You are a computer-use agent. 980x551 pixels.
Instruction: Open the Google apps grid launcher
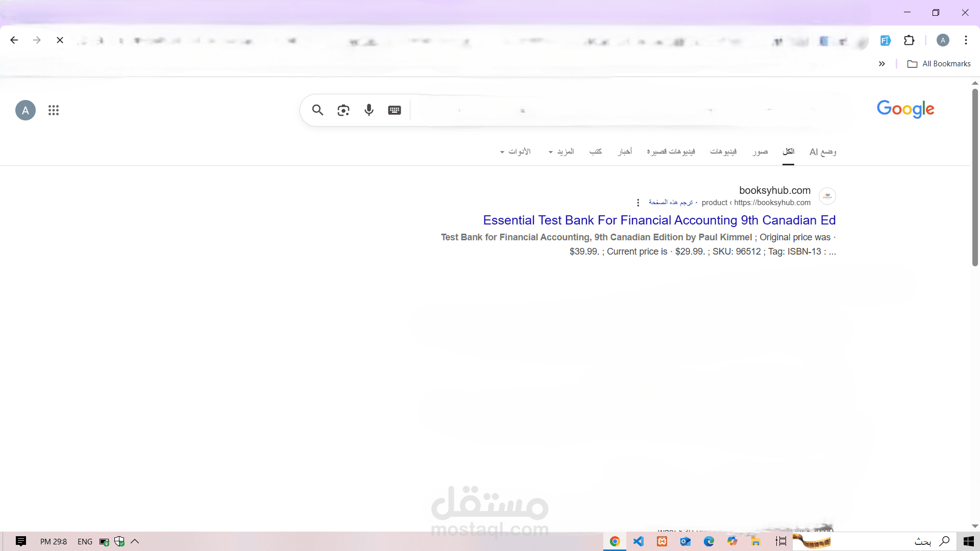click(54, 110)
